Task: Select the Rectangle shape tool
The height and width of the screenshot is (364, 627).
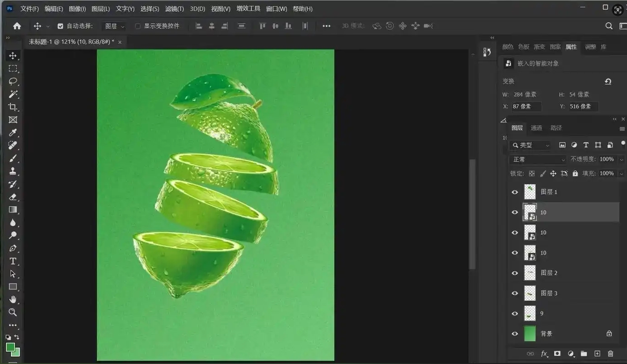Action: [x=13, y=286]
